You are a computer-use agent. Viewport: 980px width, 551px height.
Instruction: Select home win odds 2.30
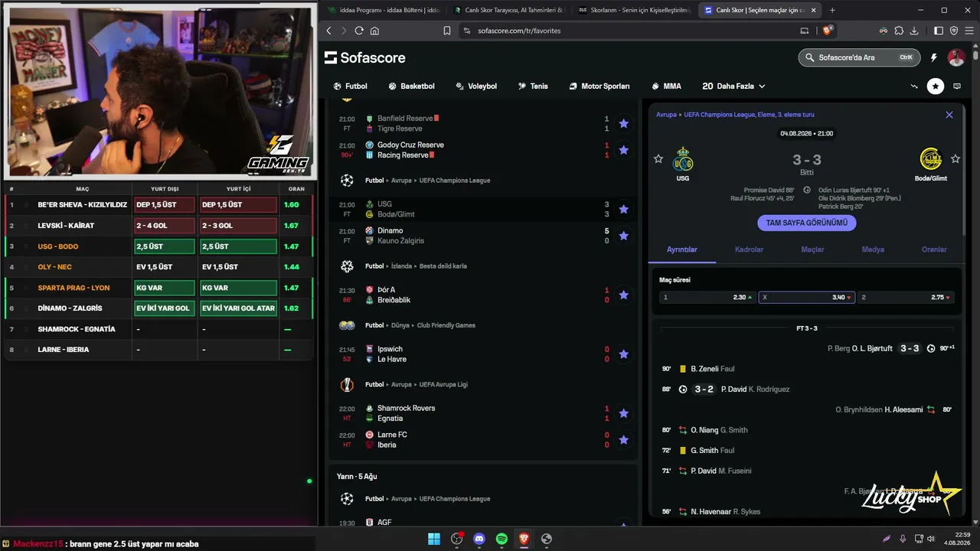(708, 297)
